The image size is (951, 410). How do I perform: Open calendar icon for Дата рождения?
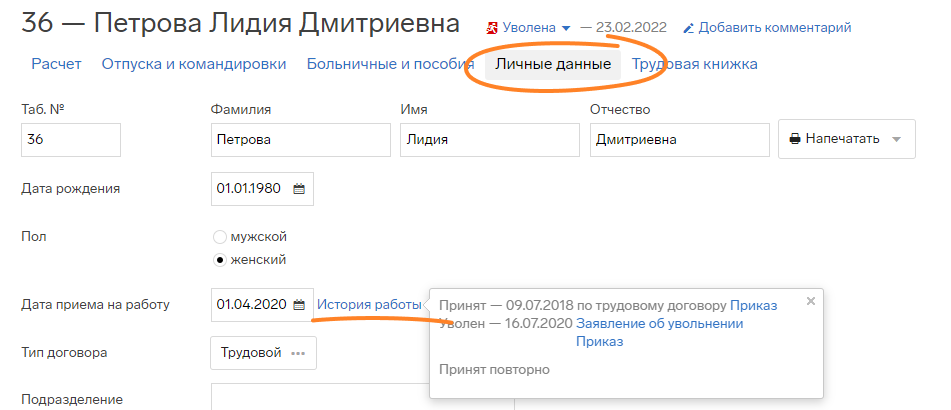(299, 189)
